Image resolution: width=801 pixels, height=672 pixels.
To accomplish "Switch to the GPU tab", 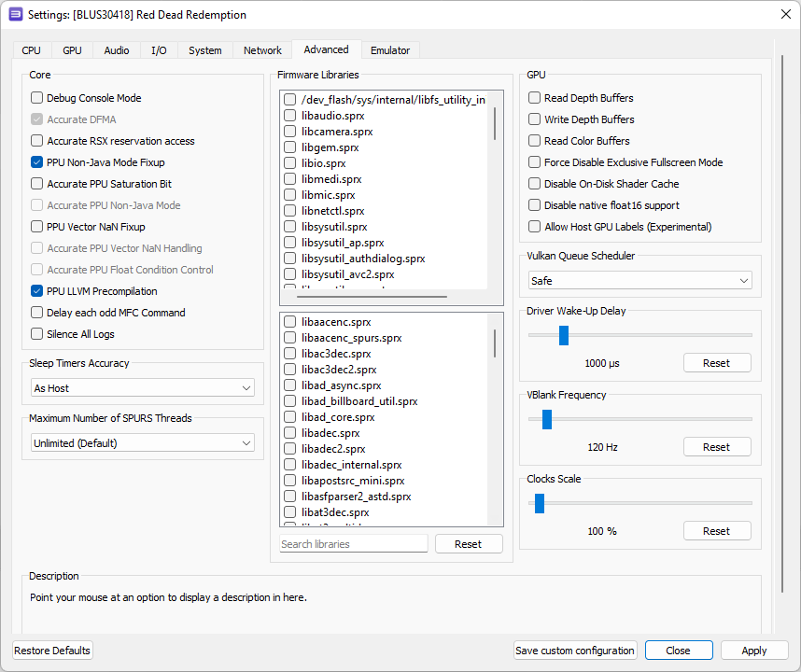I will pos(72,49).
